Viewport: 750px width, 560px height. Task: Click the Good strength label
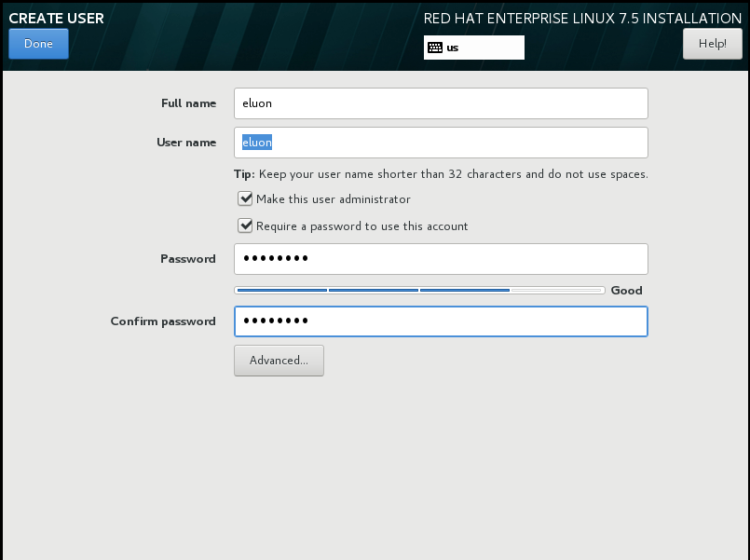pos(627,291)
